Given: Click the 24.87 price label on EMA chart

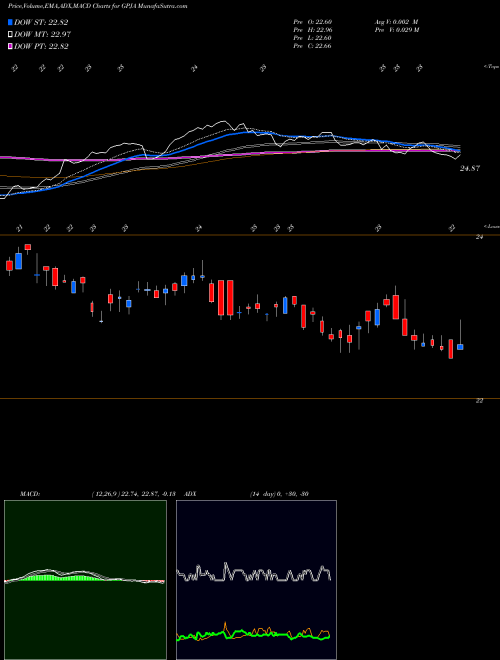Looking at the screenshot, I should click(x=470, y=168).
